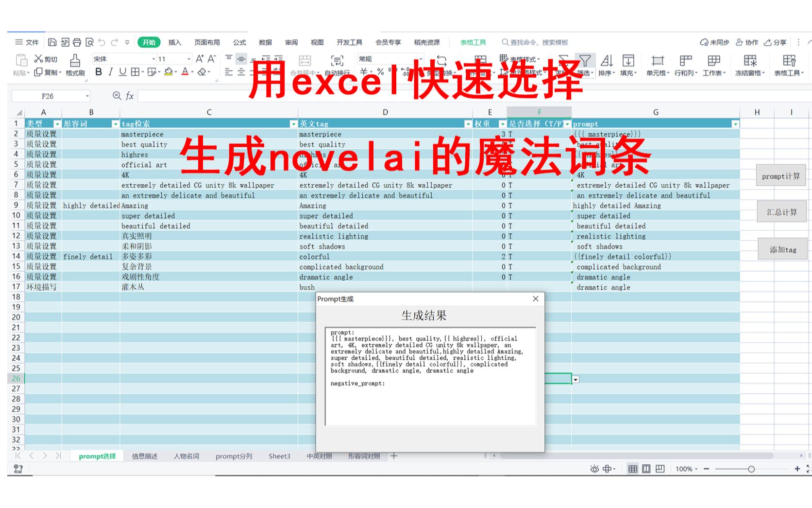Click the Collaborate (协作) button
This screenshot has height=508, width=812.
747,42
